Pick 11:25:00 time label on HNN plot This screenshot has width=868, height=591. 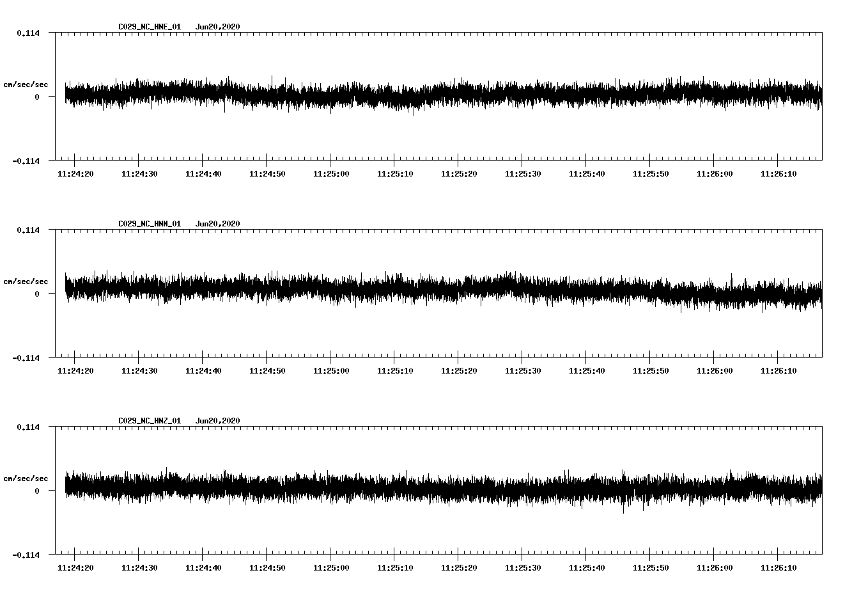[x=331, y=371]
